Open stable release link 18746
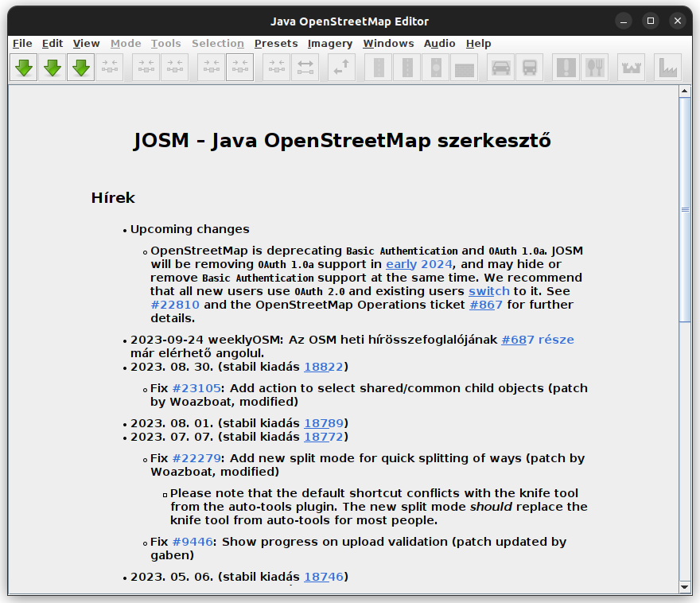Viewport: 700px width, 603px height. (324, 577)
